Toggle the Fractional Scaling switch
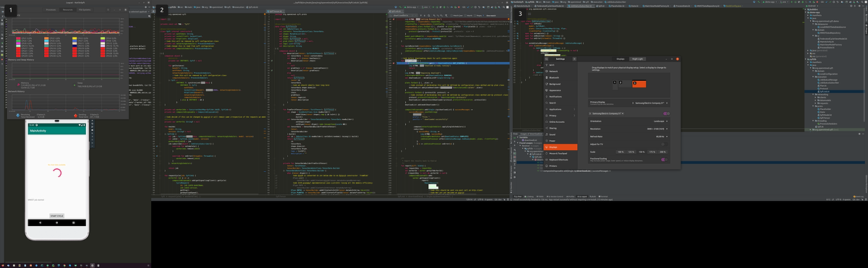 pos(664,159)
